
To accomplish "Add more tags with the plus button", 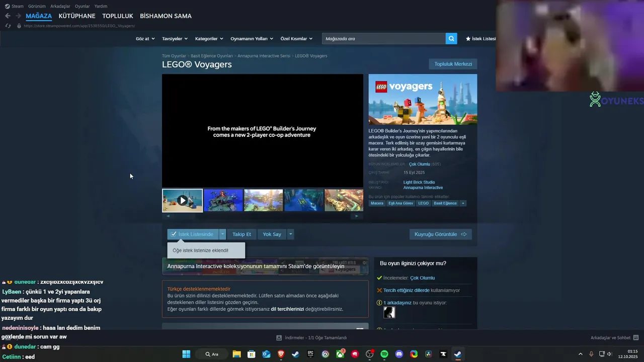I will tap(463, 203).
